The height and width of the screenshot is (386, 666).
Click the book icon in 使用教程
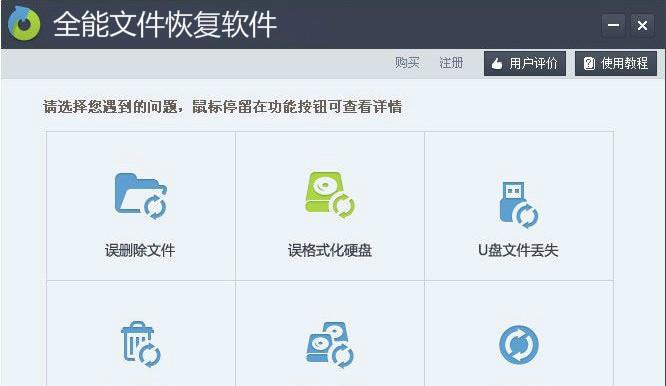(589, 63)
